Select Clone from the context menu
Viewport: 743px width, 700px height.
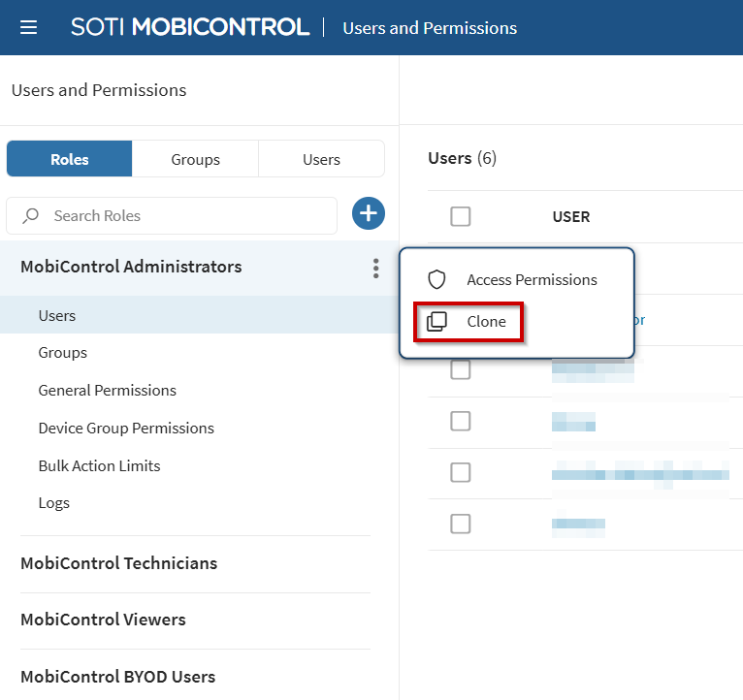click(x=486, y=322)
